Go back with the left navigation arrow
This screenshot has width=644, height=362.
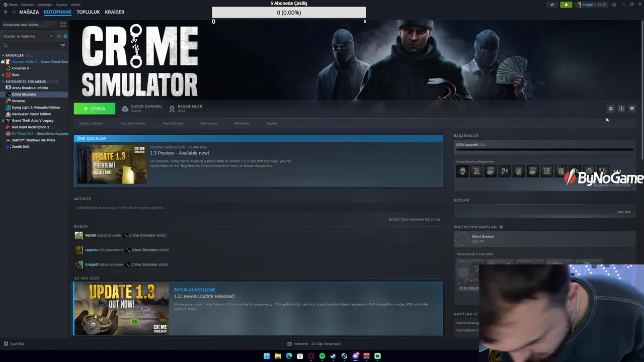click(x=6, y=12)
